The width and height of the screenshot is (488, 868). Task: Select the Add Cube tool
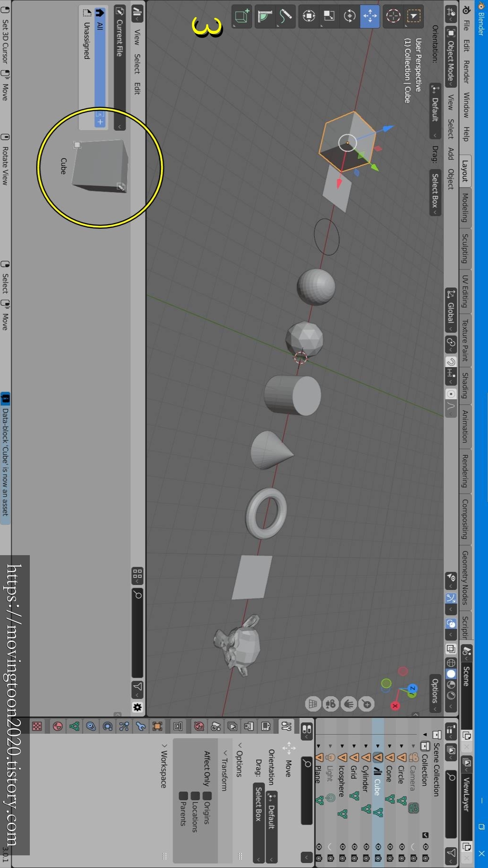coord(242,17)
